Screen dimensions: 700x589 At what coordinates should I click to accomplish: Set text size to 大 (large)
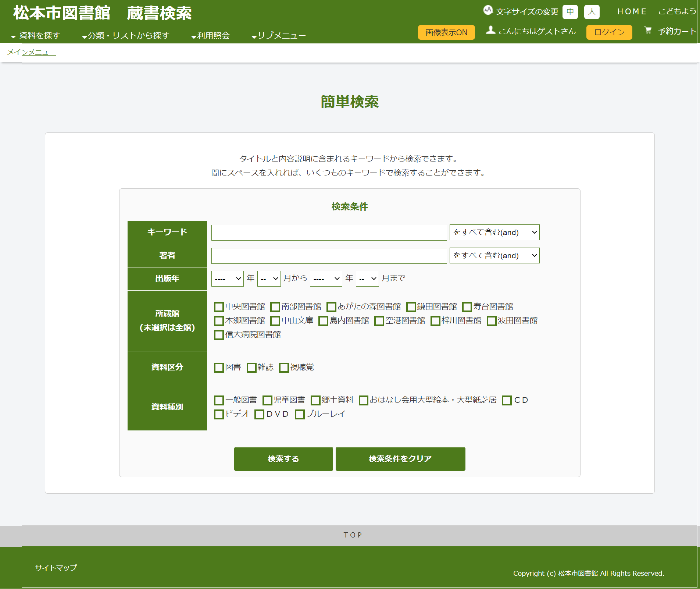[x=592, y=12]
